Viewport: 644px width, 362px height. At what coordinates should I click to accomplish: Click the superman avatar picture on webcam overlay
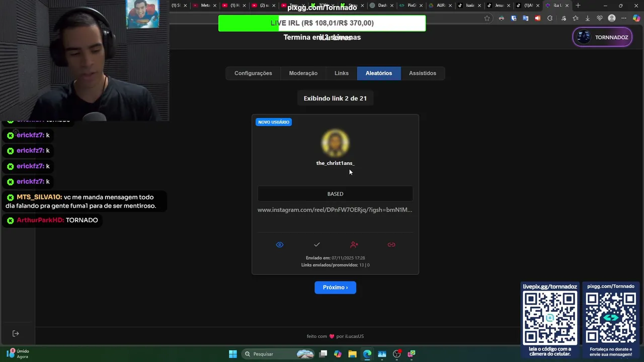142,14
